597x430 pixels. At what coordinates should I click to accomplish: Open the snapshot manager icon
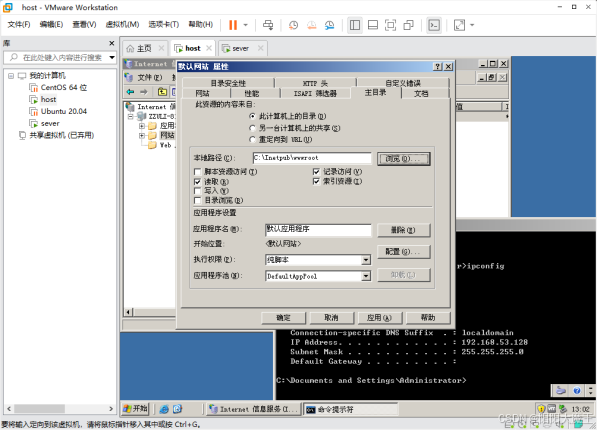point(329,25)
